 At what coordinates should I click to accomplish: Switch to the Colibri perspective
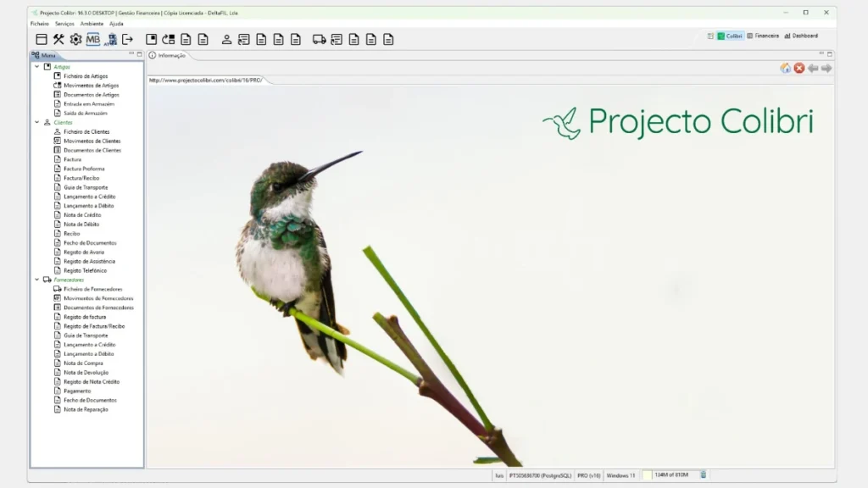coord(730,36)
